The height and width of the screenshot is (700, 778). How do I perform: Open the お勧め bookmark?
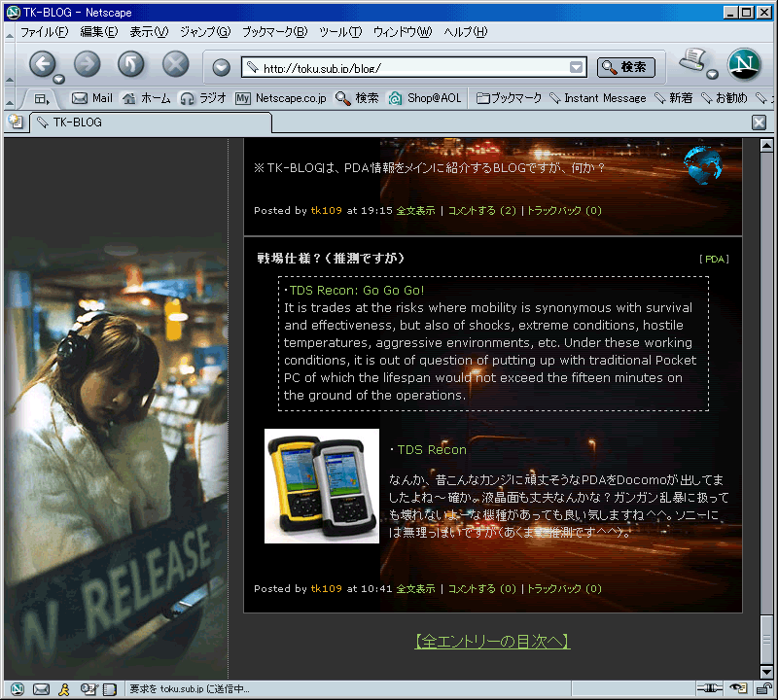click(x=724, y=98)
